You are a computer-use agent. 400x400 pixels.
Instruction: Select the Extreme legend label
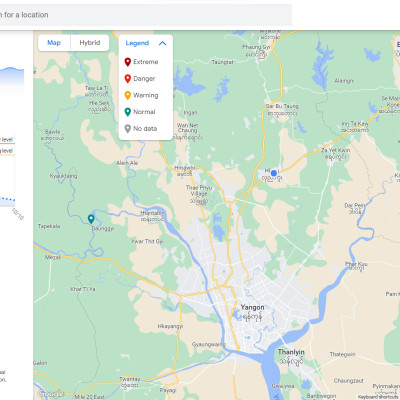coord(146,62)
